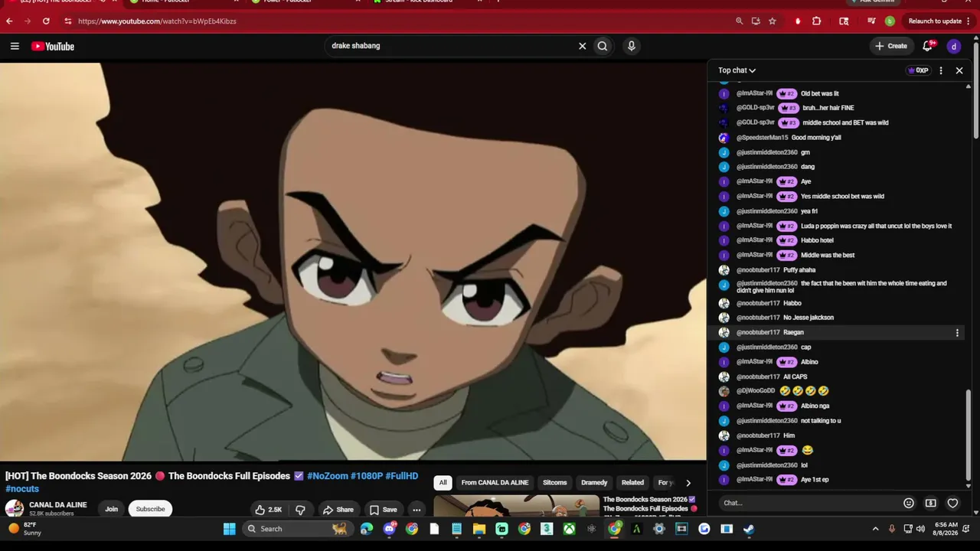Open Xbox app from the taskbar

click(x=569, y=529)
